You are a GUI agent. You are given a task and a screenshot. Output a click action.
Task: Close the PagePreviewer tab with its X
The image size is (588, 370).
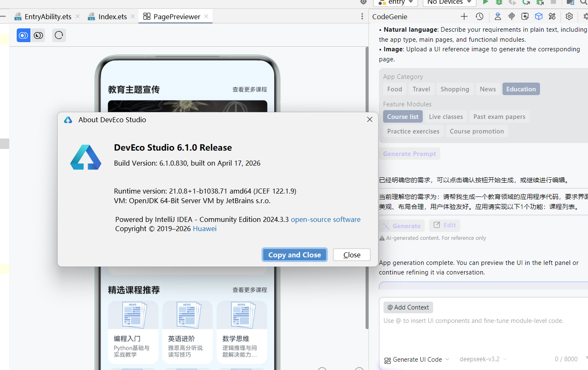pyautogui.click(x=206, y=16)
